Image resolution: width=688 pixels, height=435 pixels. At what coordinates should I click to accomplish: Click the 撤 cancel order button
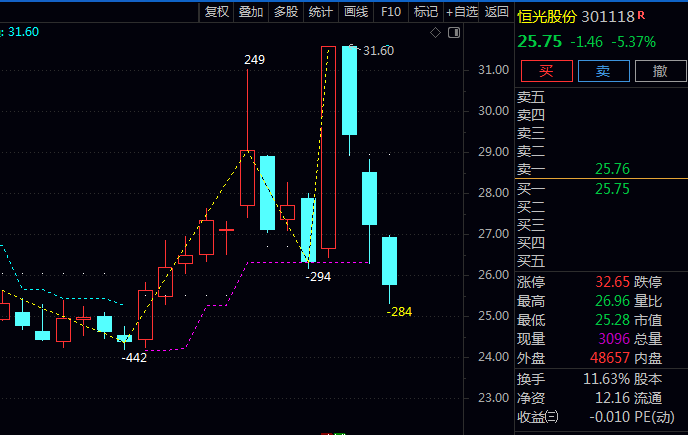(660, 71)
